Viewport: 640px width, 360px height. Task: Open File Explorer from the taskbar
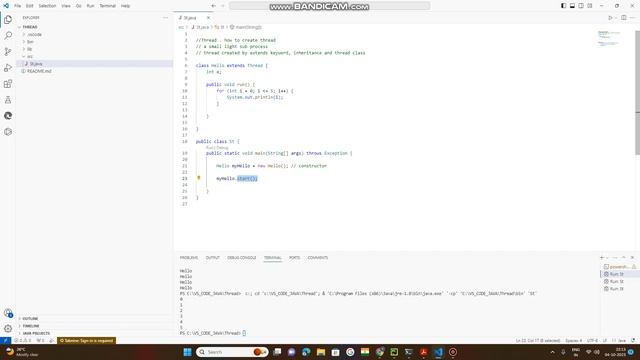coord(321,352)
